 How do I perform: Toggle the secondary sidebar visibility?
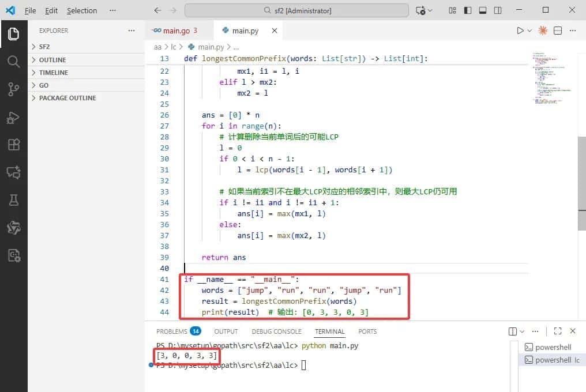[x=497, y=10]
